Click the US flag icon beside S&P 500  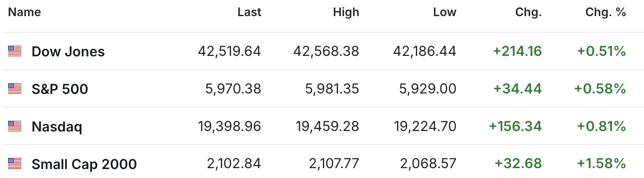point(15,89)
